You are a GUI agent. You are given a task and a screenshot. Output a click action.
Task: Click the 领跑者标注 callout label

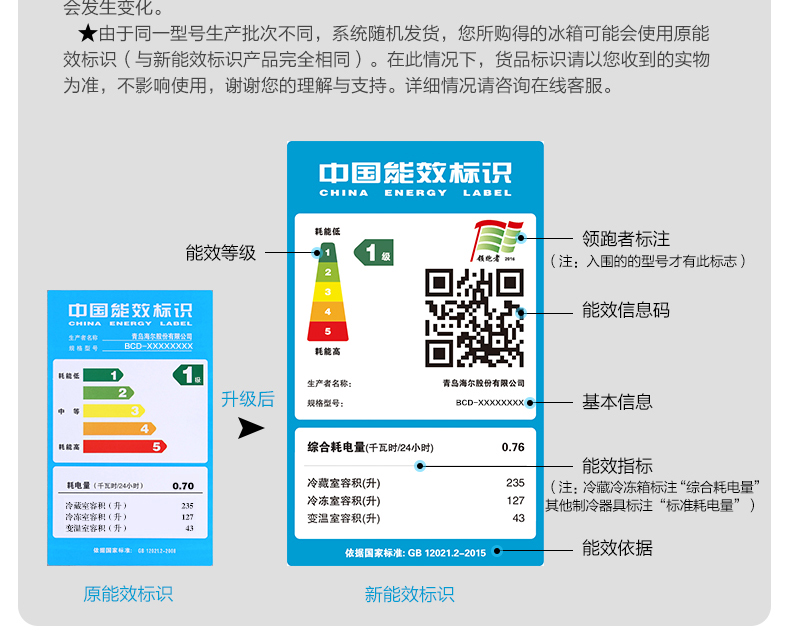tap(626, 238)
